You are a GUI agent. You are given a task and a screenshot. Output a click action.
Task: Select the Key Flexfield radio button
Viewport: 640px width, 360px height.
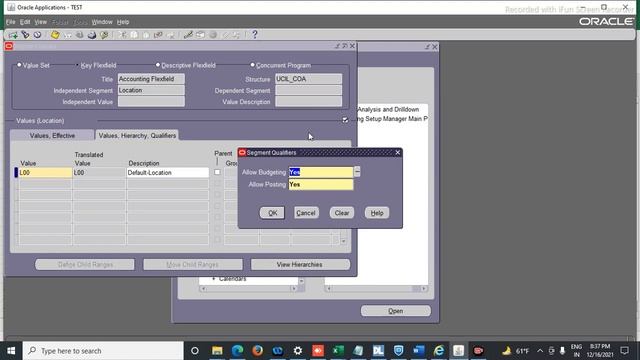(77, 65)
